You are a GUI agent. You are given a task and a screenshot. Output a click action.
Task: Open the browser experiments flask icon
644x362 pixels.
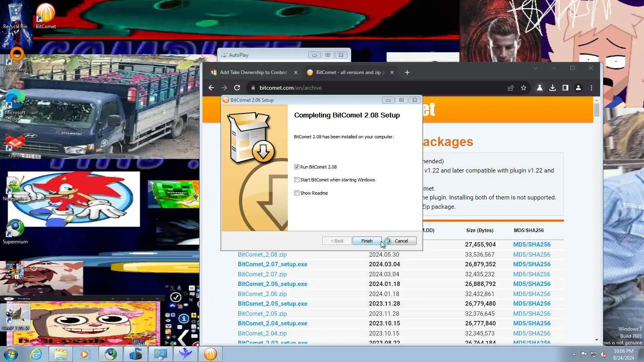click(x=540, y=88)
